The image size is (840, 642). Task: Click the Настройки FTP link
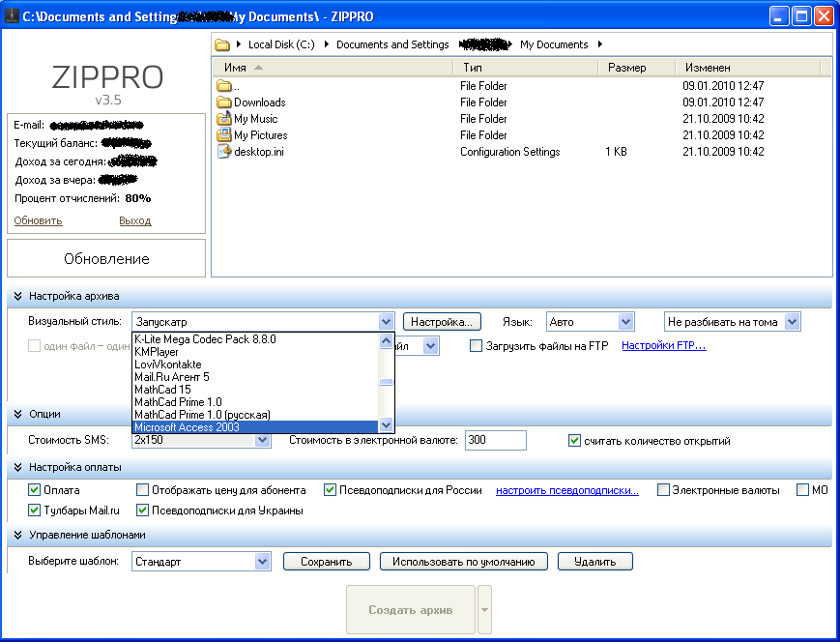[663, 346]
